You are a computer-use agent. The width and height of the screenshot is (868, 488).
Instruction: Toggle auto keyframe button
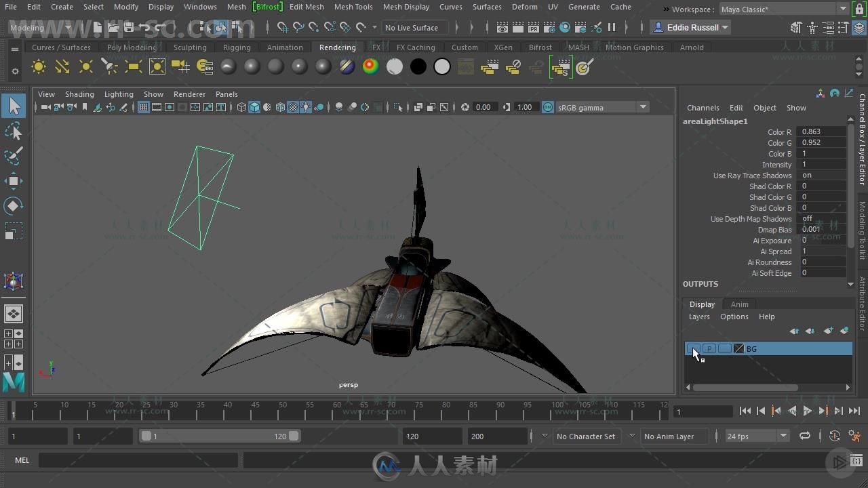pos(835,436)
